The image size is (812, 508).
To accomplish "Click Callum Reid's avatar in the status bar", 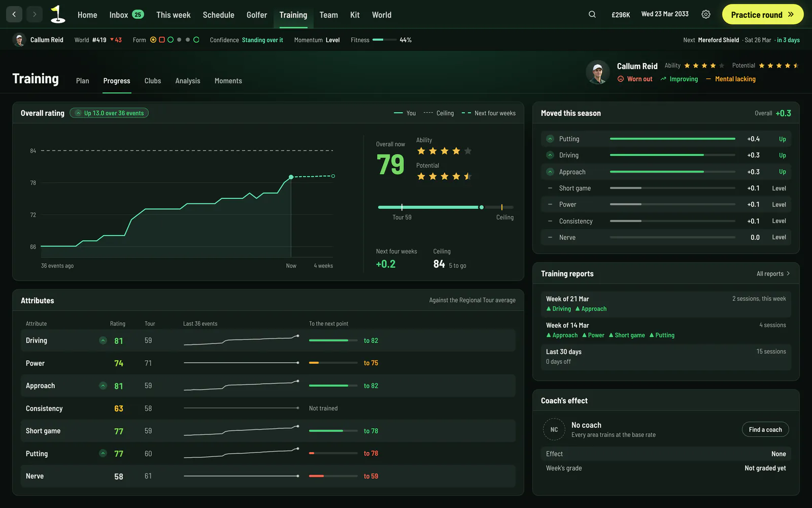I will 19,40.
